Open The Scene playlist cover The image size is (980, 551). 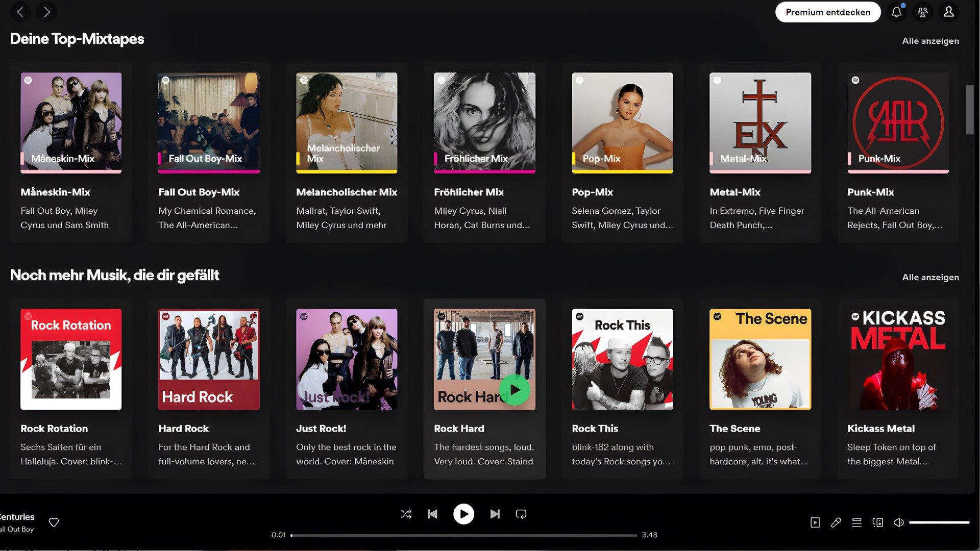pyautogui.click(x=760, y=359)
